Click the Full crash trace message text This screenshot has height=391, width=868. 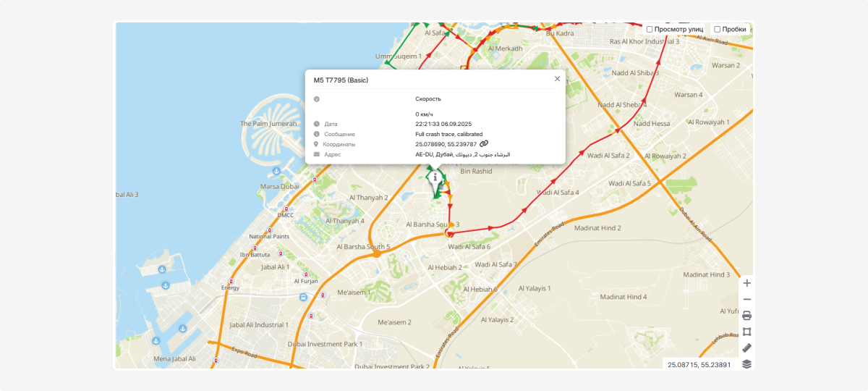[x=448, y=134]
